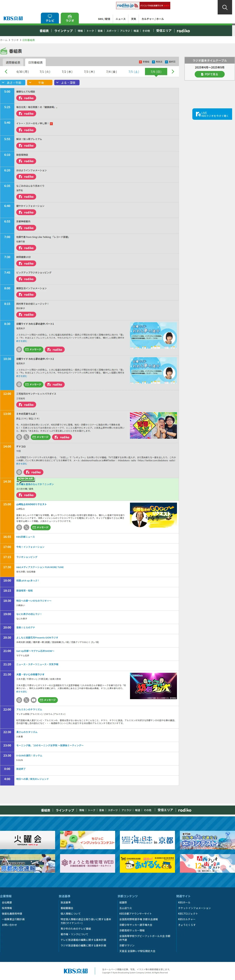Click メッセージ button for ミキの兄弟でんぱ!
Image resolution: width=235 pixels, height=980 pixels.
tap(41, 437)
